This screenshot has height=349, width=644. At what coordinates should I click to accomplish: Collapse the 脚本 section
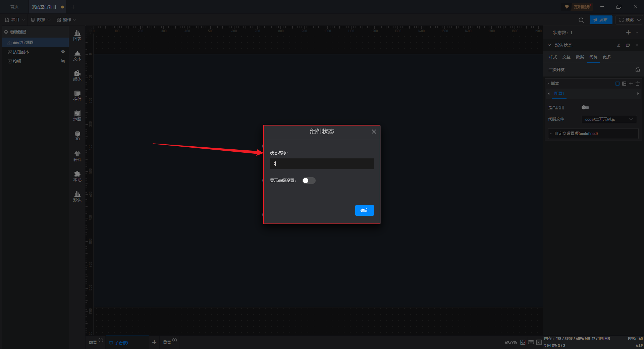(548, 84)
